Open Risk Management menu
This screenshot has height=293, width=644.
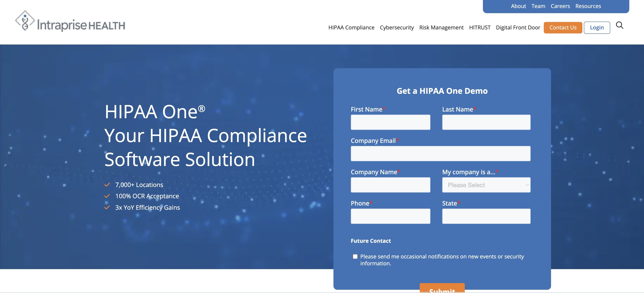(x=441, y=28)
